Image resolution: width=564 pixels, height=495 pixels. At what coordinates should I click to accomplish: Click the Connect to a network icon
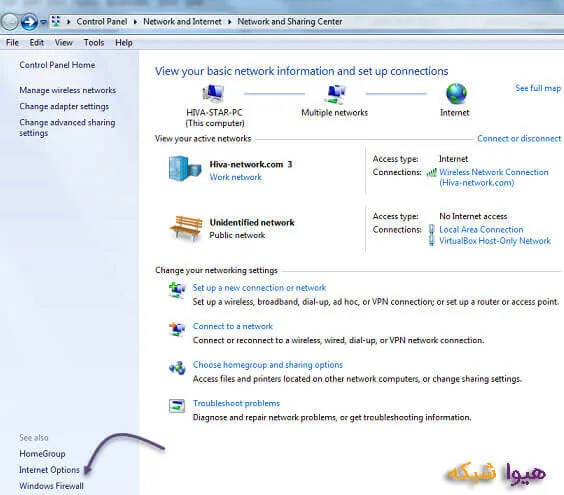click(x=177, y=328)
